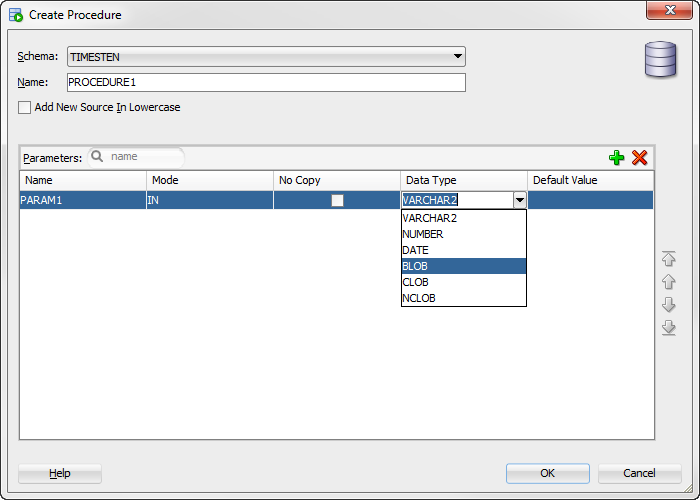Click the Create Procedure title bar icon
The width and height of the screenshot is (700, 500).
[x=16, y=15]
